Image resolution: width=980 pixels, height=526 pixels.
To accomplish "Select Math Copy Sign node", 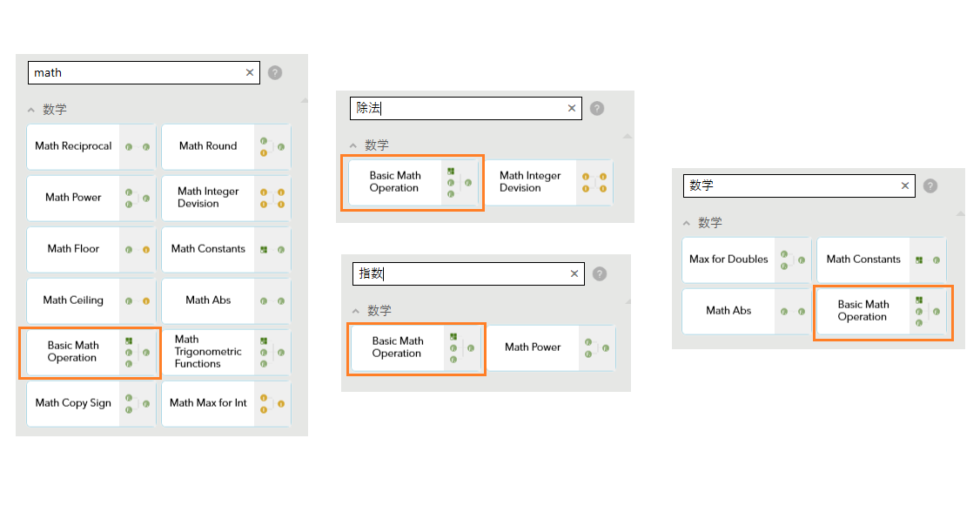I will (73, 403).
